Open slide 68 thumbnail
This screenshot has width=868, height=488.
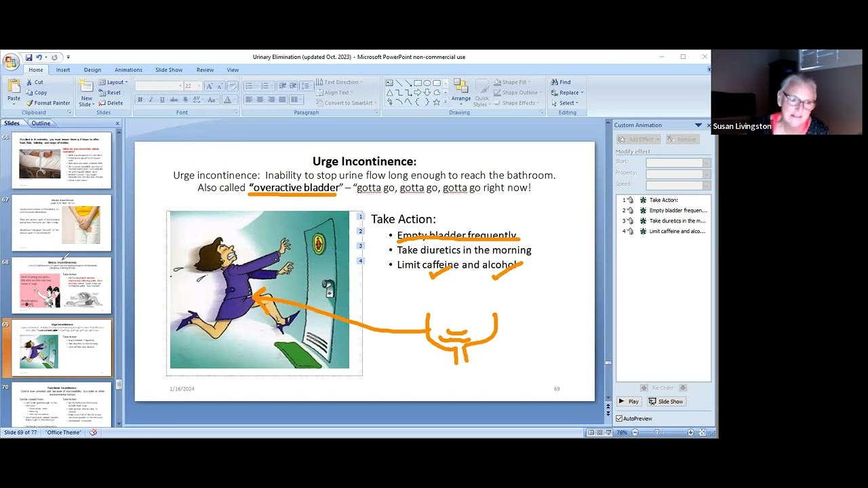(x=62, y=287)
